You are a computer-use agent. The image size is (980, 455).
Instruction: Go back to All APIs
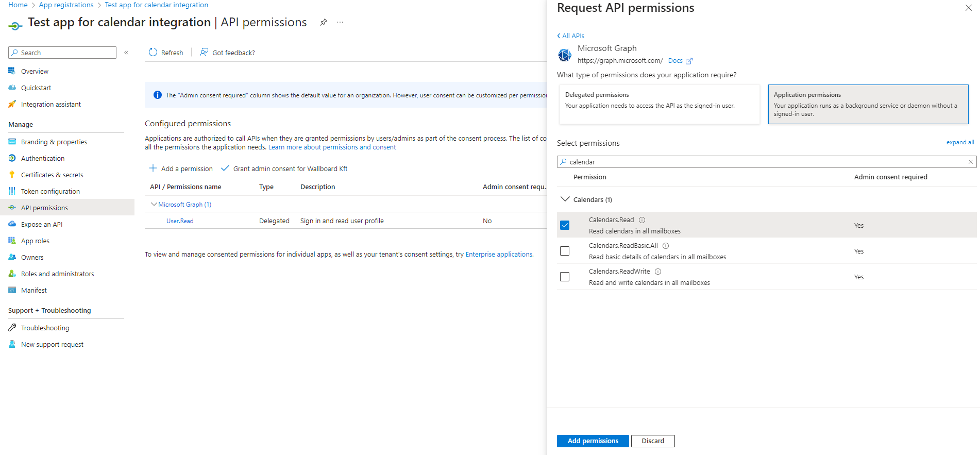point(570,36)
